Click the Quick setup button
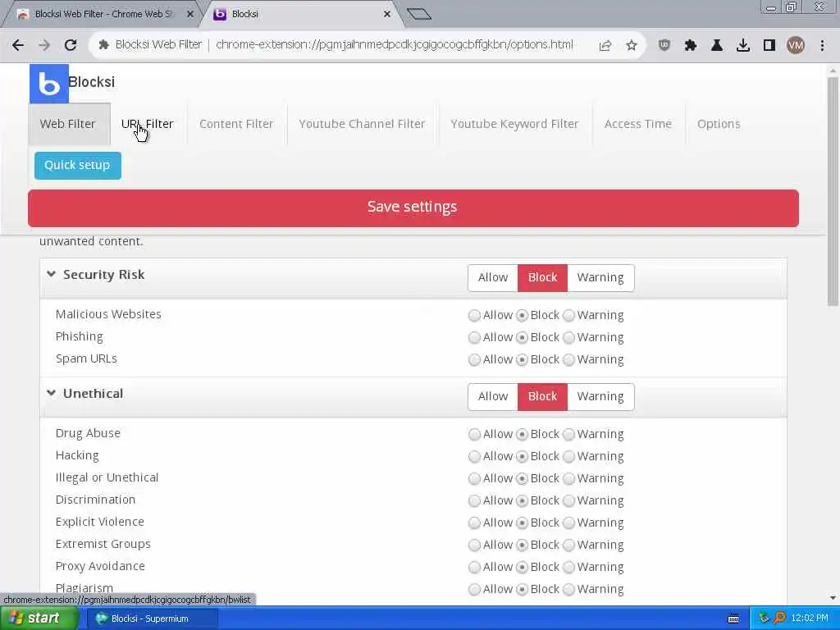 tap(78, 166)
